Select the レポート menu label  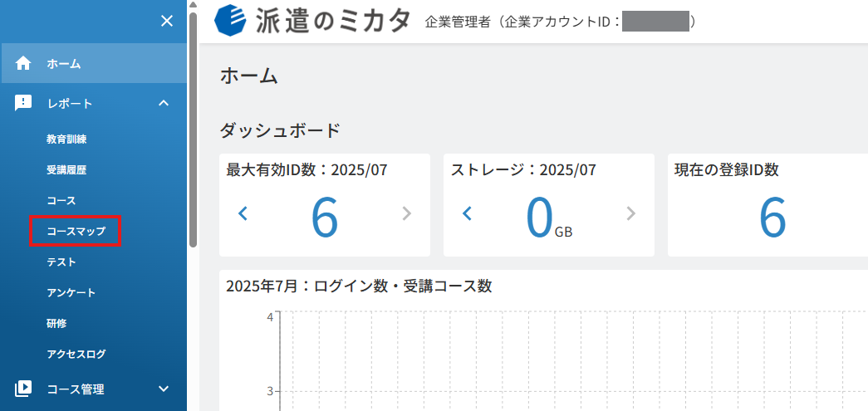click(70, 104)
